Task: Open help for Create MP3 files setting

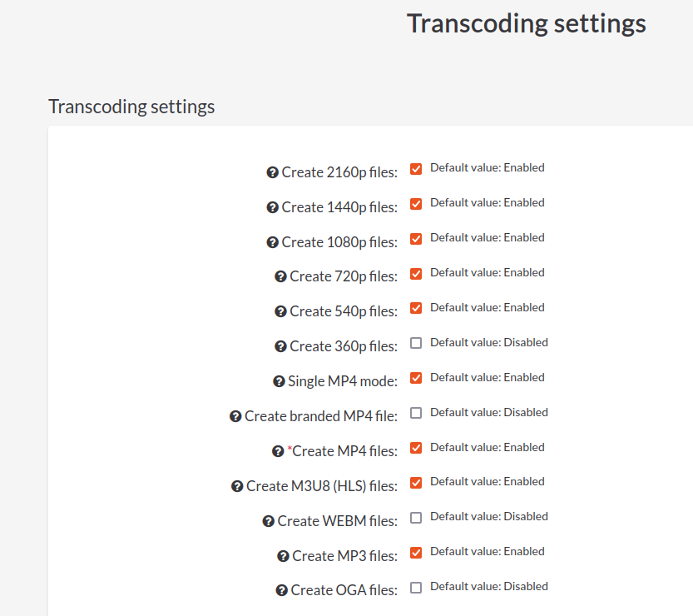Action: click(x=280, y=555)
